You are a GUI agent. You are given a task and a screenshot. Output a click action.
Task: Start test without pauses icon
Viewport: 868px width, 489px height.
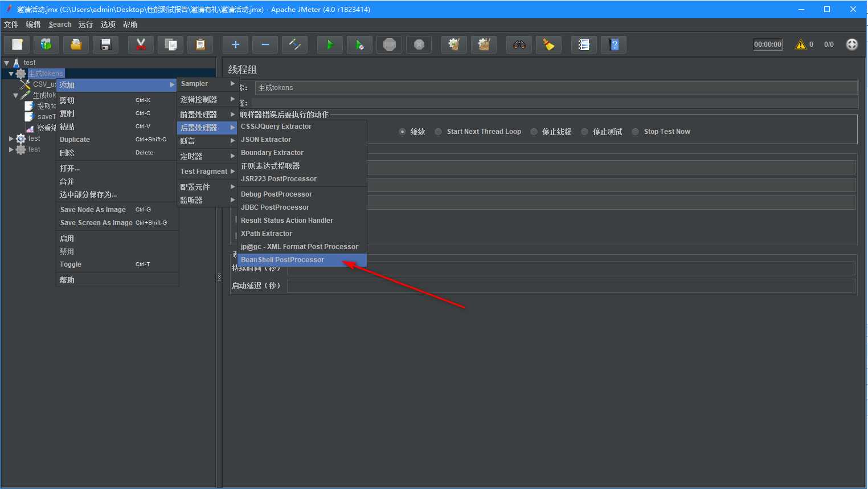359,44
